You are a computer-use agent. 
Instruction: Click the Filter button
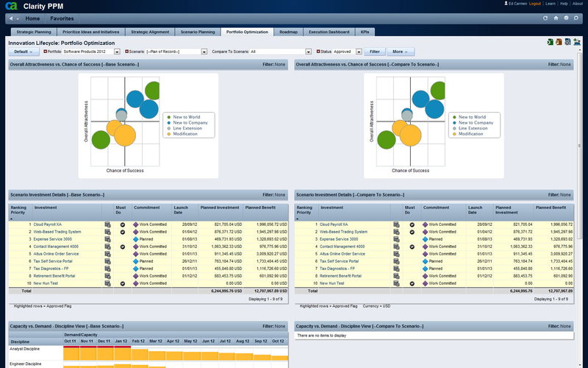point(375,52)
